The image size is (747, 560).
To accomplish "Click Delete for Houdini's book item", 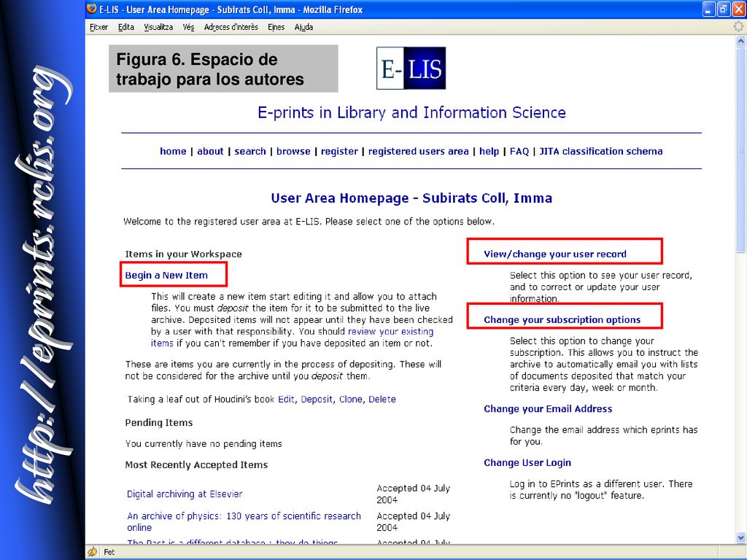I will coord(382,399).
